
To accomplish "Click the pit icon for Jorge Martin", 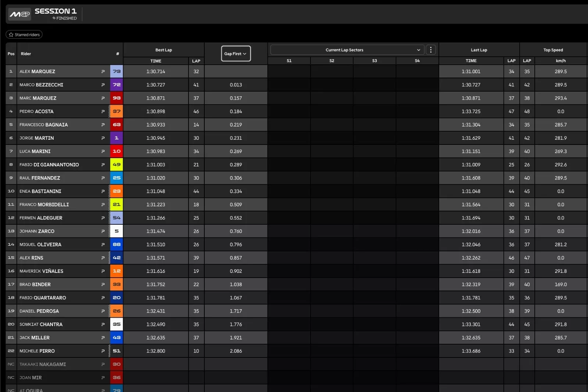I will (103, 138).
